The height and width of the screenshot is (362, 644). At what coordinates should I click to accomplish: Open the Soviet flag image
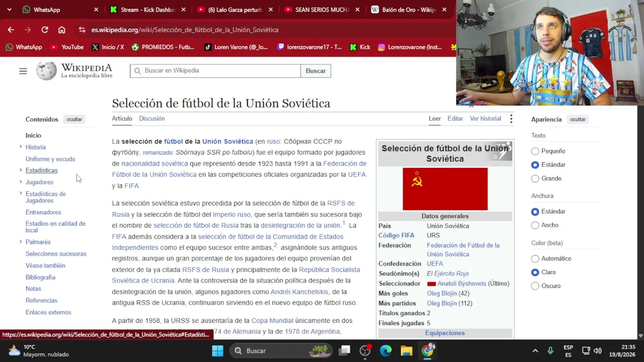point(445,189)
